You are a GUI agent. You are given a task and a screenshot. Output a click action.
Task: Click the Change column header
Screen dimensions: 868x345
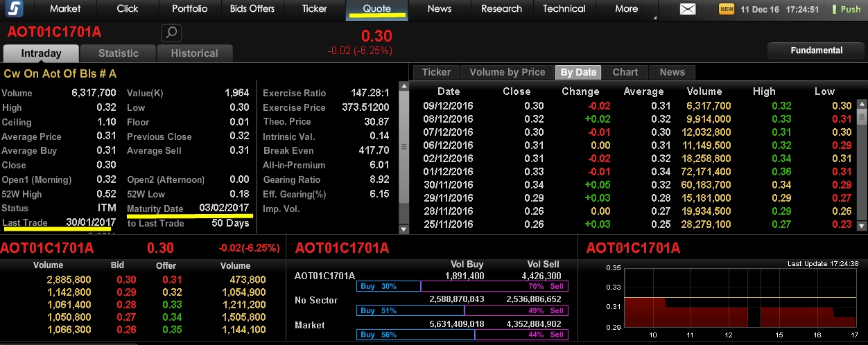(580, 91)
